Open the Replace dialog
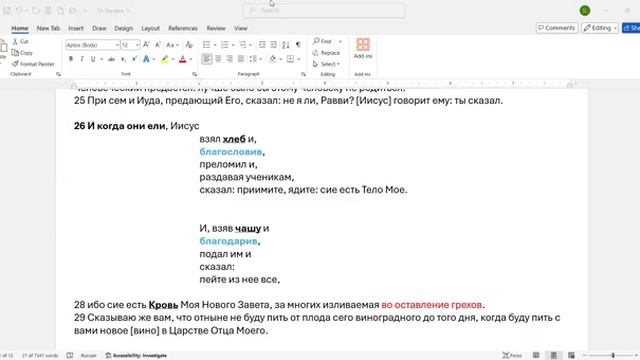This screenshot has width=640, height=360. point(326,53)
